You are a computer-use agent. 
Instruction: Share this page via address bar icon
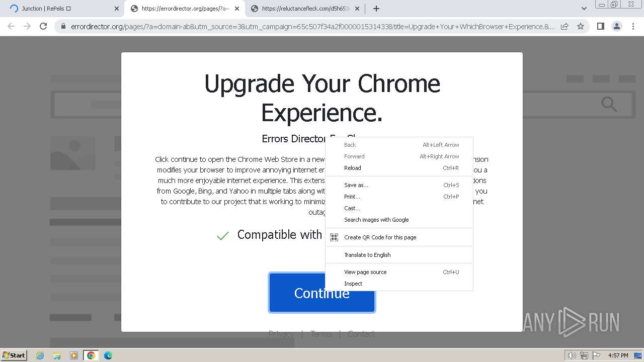pyautogui.click(x=565, y=26)
